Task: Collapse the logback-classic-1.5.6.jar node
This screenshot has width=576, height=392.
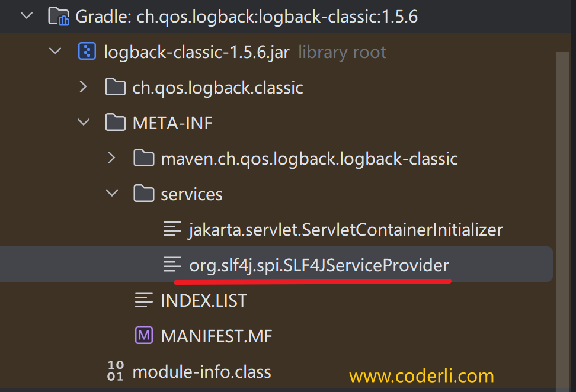Action: tap(55, 52)
